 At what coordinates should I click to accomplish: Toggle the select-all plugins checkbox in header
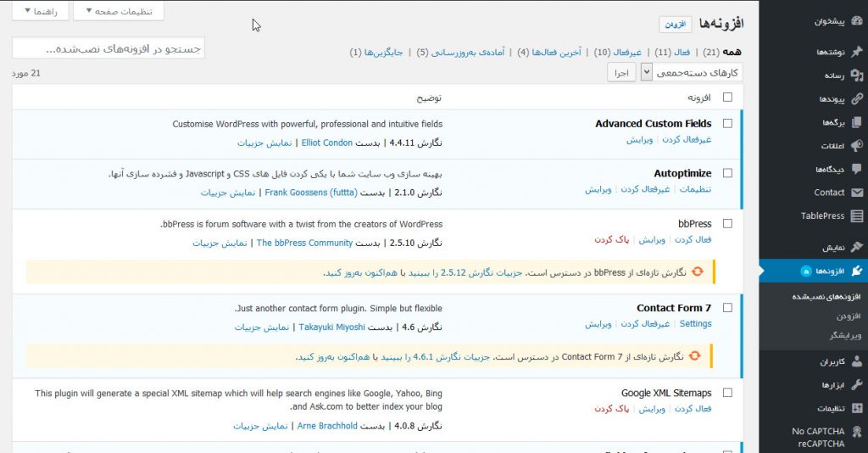click(727, 97)
